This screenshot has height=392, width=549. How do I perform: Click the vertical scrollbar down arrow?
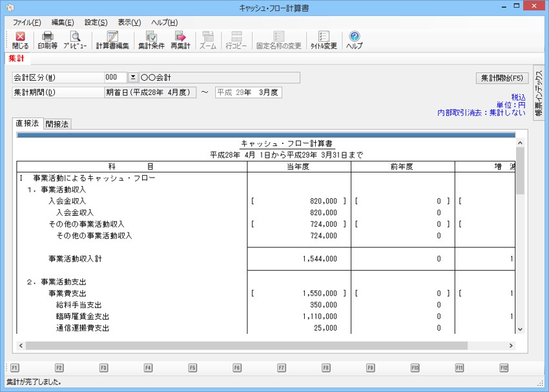(x=519, y=329)
